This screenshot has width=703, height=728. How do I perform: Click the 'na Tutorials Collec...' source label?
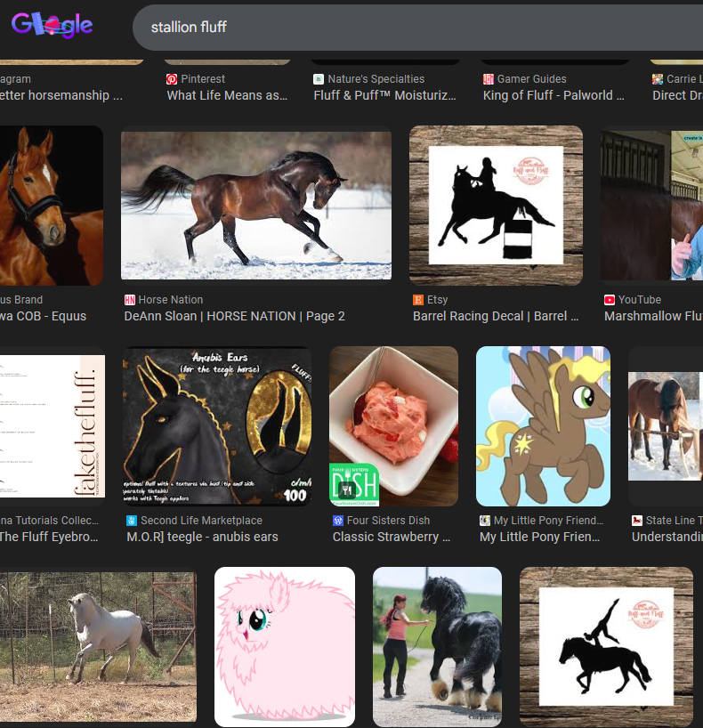tap(49, 521)
